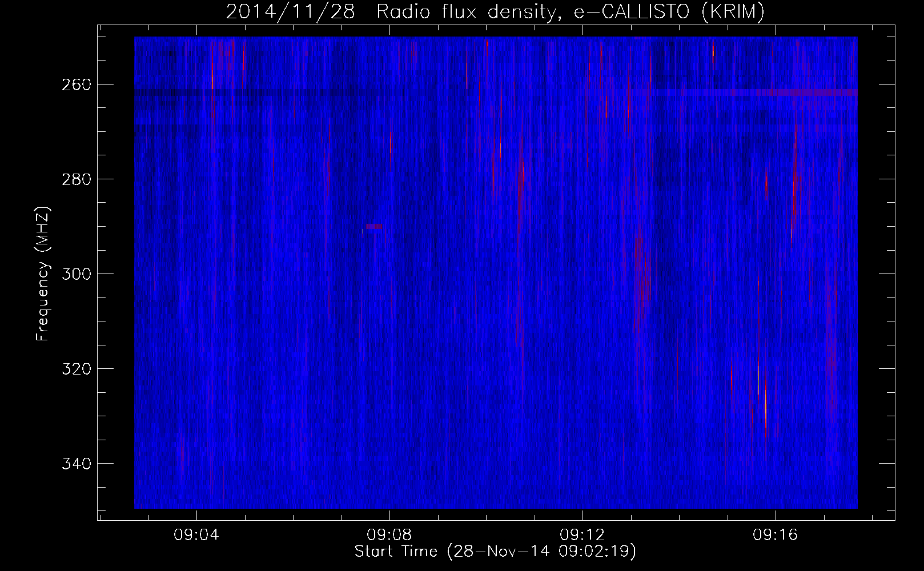The width and height of the screenshot is (924, 571).
Task: Click the 09:04 time tick label
Action: click(x=196, y=536)
